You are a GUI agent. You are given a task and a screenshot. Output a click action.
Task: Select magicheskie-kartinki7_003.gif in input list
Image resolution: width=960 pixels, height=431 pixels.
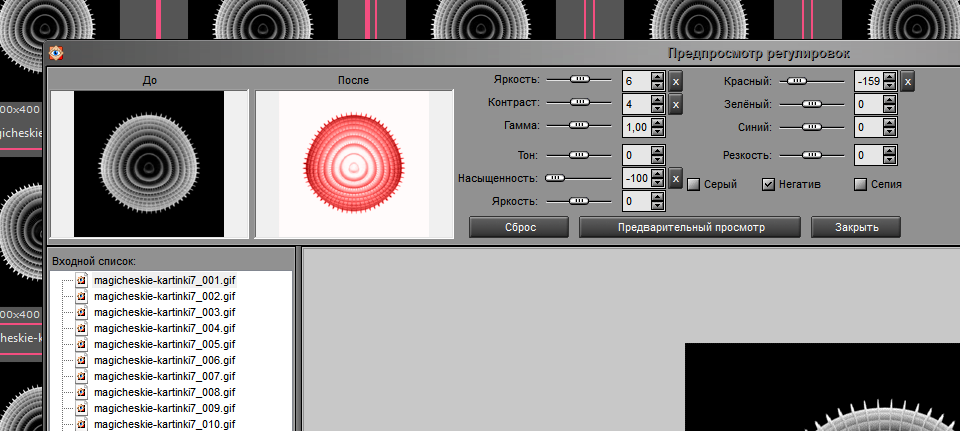[165, 312]
